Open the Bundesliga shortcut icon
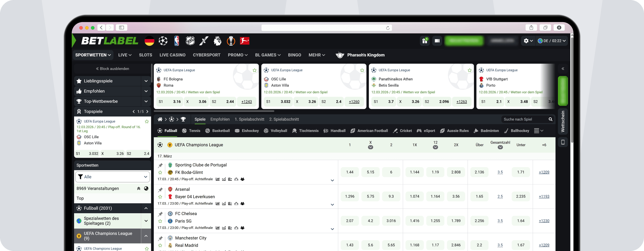 (x=244, y=41)
